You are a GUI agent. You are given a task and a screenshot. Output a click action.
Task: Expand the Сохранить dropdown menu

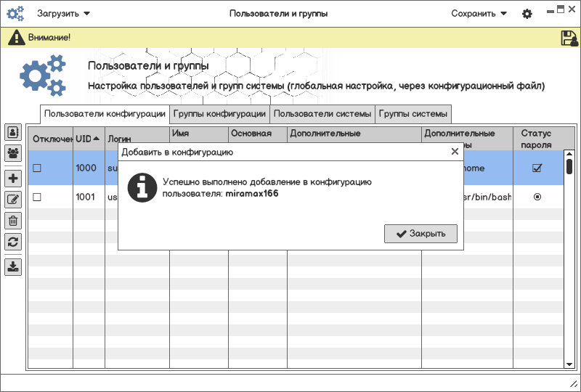479,14
